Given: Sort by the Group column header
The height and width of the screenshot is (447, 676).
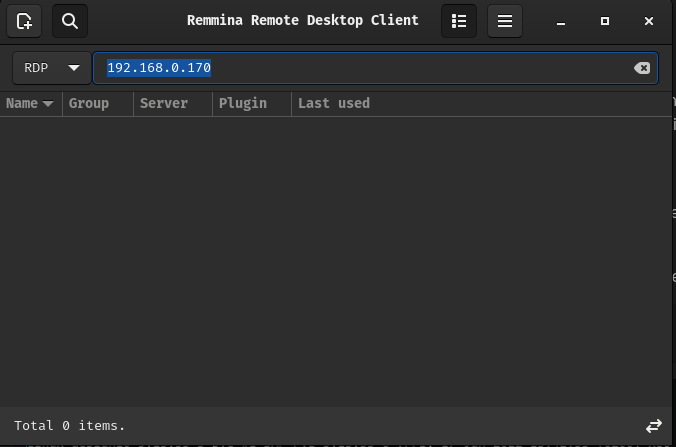Looking at the screenshot, I should click(98, 103).
